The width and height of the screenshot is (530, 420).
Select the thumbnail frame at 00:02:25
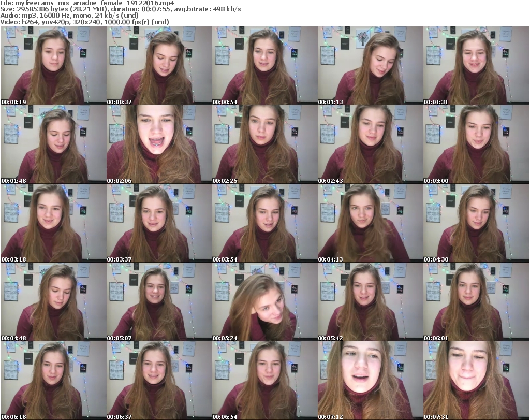pos(264,144)
